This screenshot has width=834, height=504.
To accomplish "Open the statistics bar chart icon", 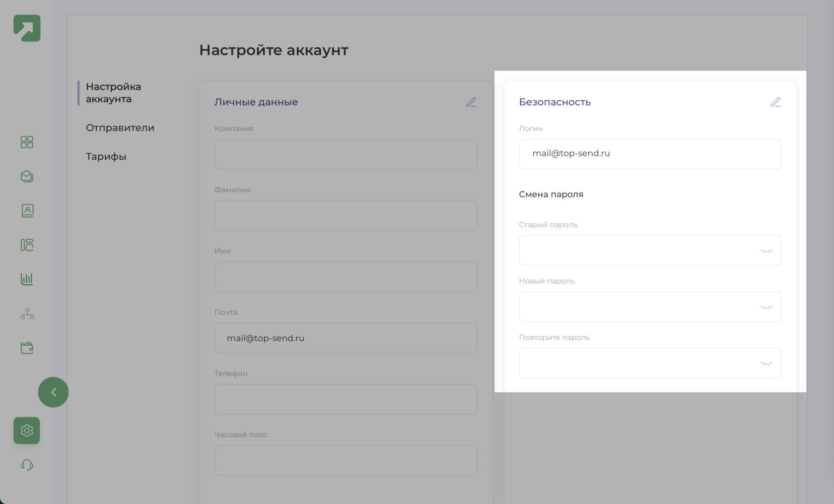I will [x=27, y=279].
